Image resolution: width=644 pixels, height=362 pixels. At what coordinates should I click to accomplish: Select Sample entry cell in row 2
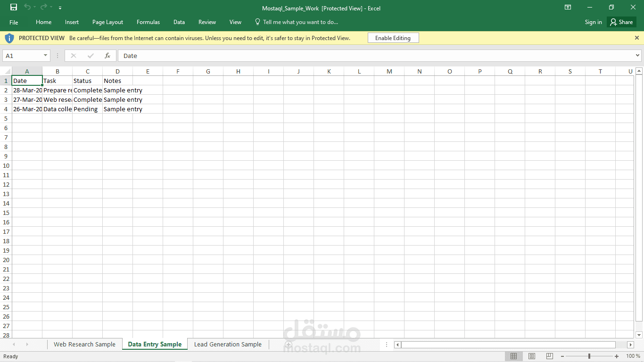[x=117, y=90]
